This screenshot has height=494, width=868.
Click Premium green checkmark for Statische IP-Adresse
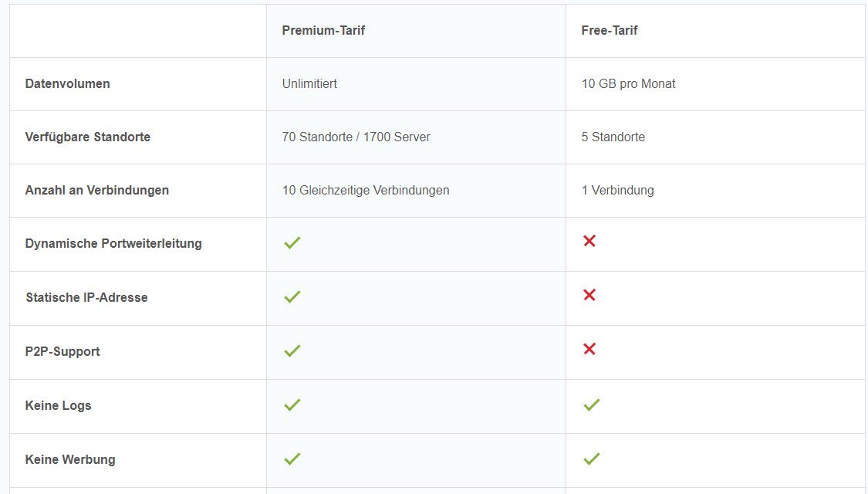pyautogui.click(x=292, y=296)
